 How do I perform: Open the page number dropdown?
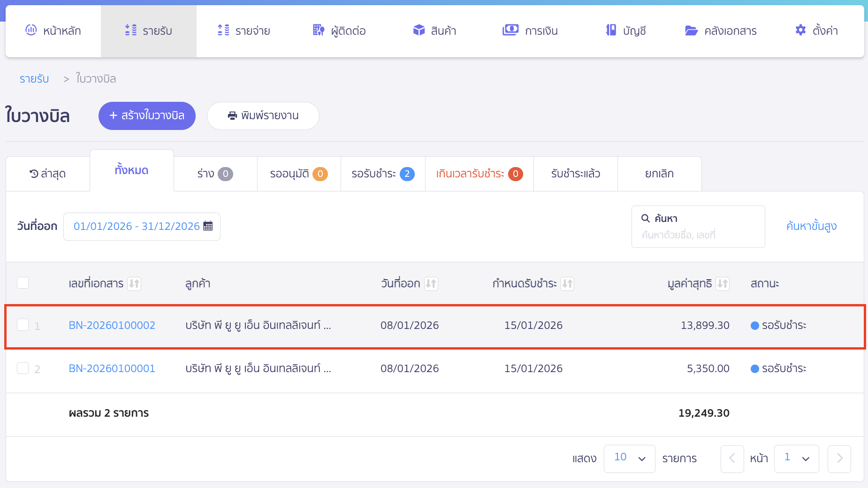tap(796, 458)
